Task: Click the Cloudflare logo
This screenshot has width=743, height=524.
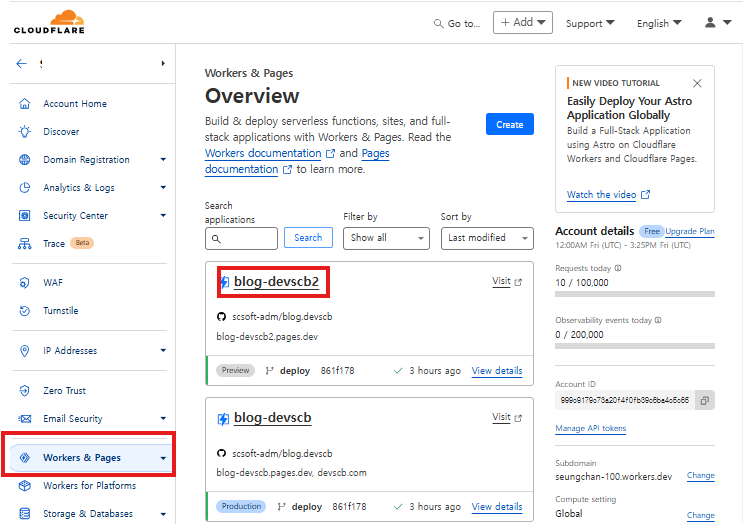Action: pos(49,22)
